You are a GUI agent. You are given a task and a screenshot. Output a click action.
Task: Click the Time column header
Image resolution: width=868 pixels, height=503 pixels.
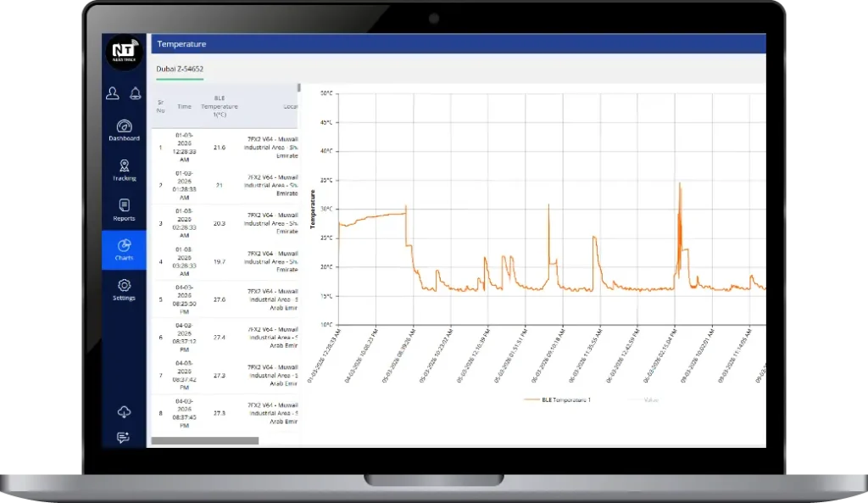tap(184, 107)
